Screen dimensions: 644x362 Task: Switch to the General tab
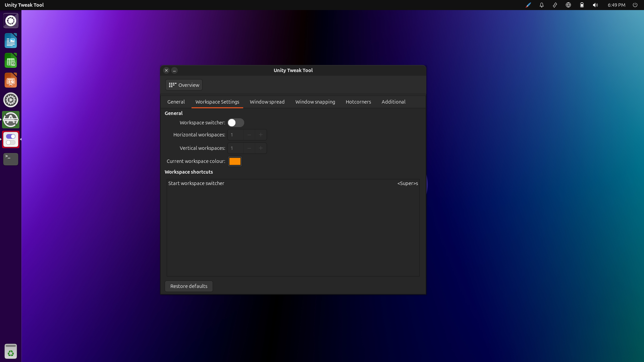[x=176, y=102]
